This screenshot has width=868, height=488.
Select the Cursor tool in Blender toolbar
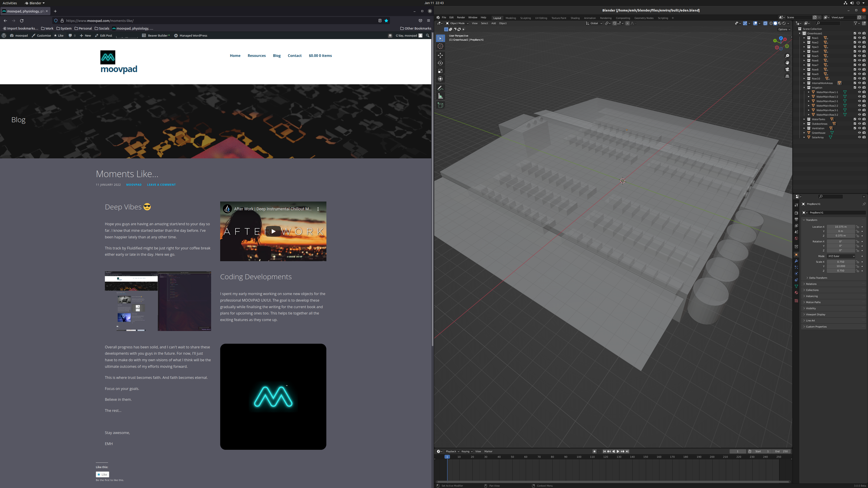[x=440, y=47]
